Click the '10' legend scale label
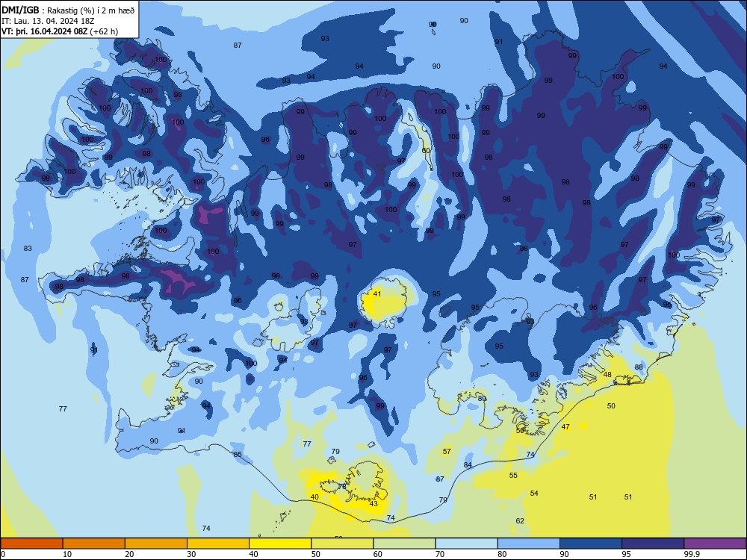 67,554
